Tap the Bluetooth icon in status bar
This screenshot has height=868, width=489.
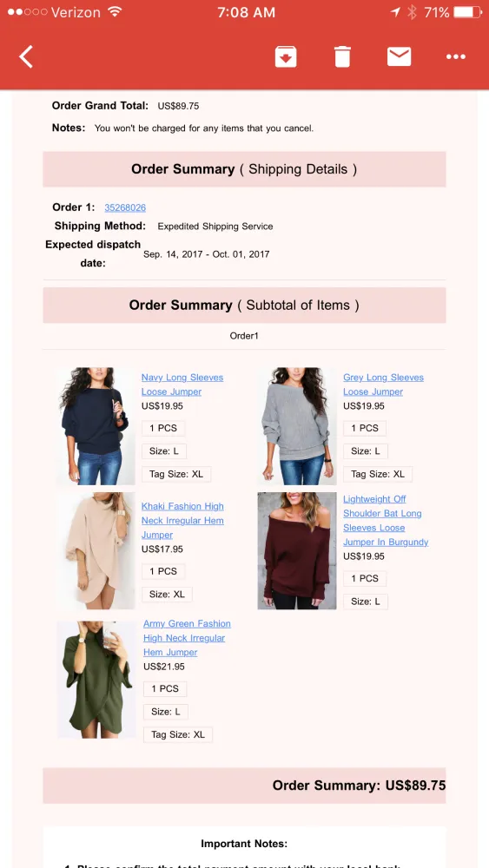pos(412,12)
